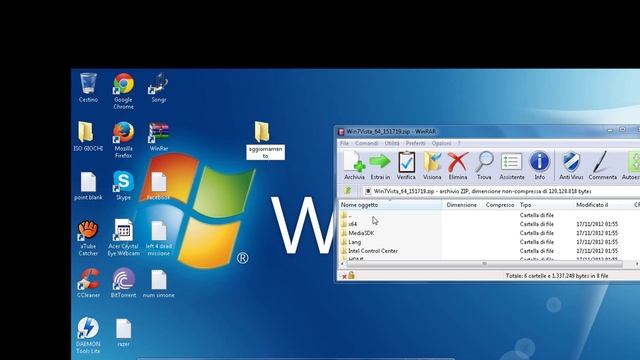Screen dimensions: 640x360
Task: Select the Cestino desktop icon
Action: point(88,87)
